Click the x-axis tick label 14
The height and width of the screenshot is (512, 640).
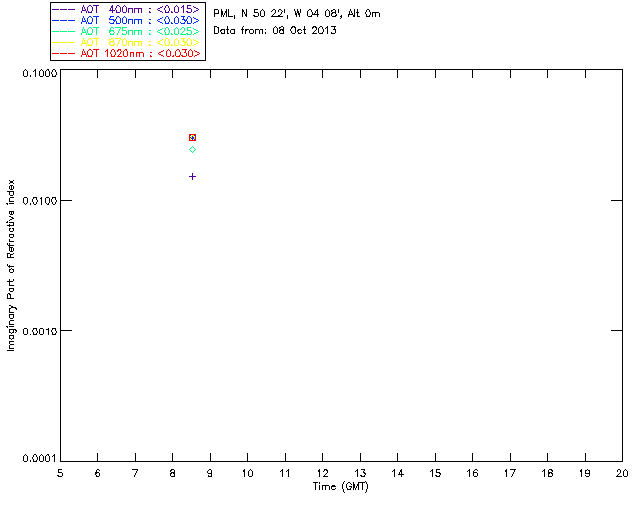398,473
